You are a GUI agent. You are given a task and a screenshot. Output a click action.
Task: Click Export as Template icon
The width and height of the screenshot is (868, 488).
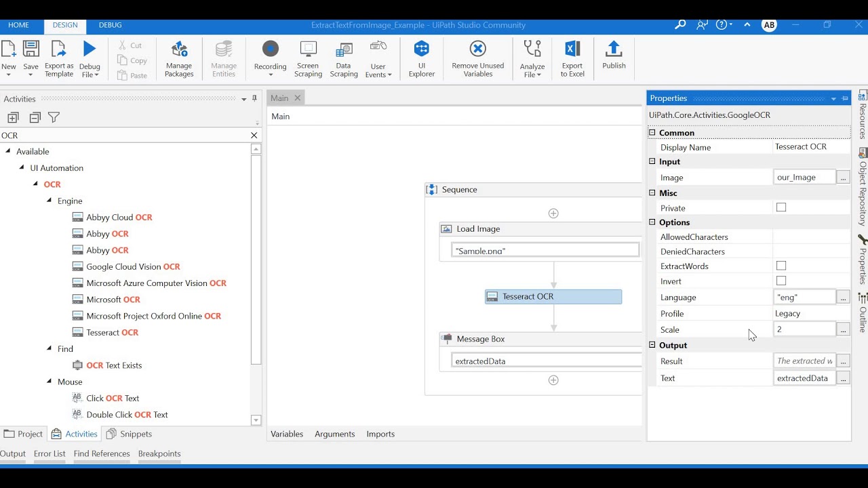[x=59, y=49]
